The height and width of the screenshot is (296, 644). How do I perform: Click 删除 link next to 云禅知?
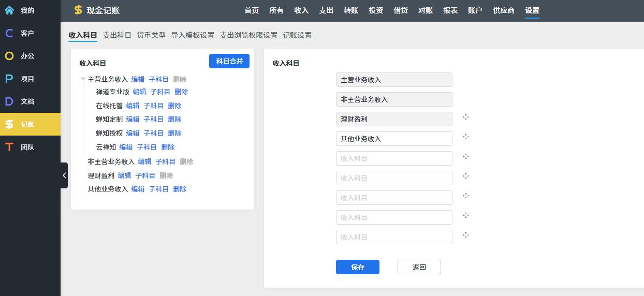click(168, 147)
